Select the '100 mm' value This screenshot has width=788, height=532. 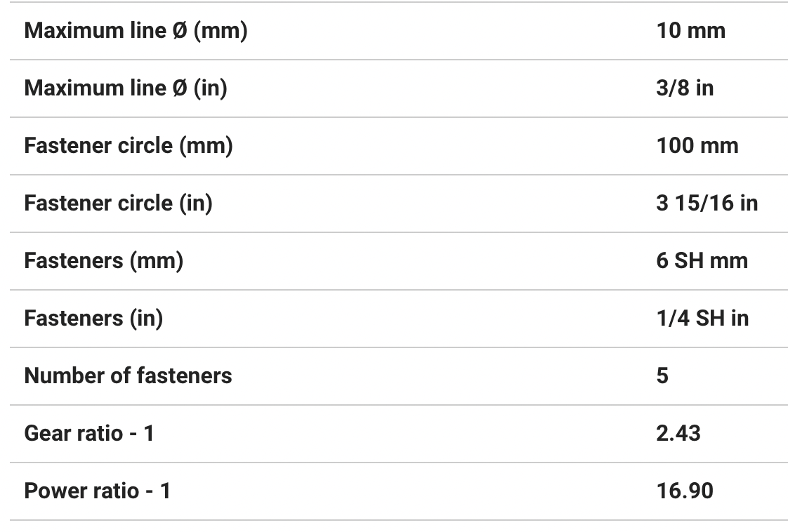pos(697,146)
